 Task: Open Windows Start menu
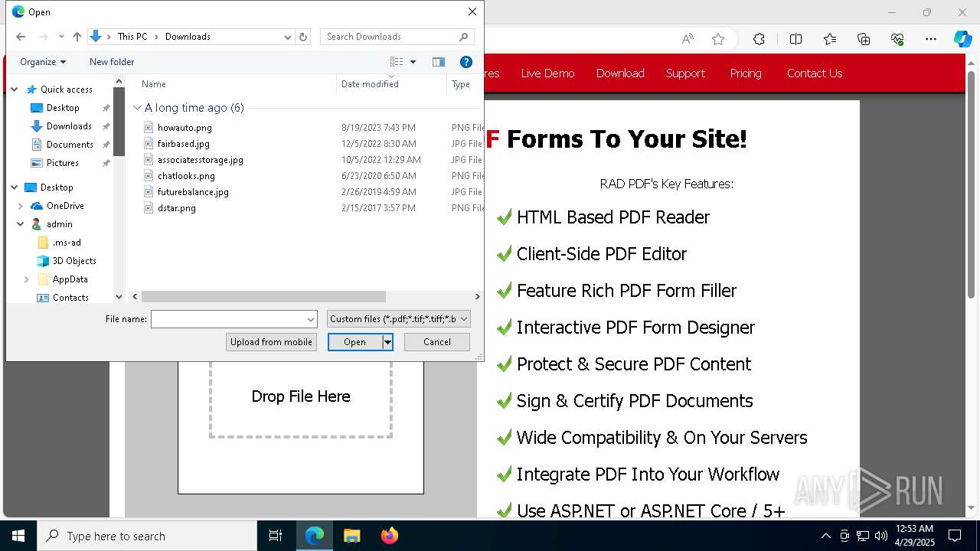(x=18, y=536)
